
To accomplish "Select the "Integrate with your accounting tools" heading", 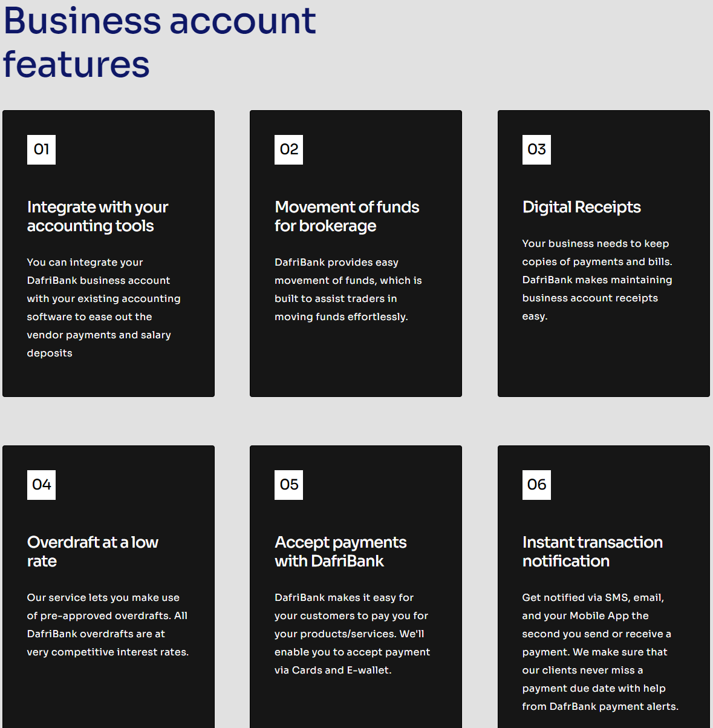I will pyautogui.click(x=97, y=217).
